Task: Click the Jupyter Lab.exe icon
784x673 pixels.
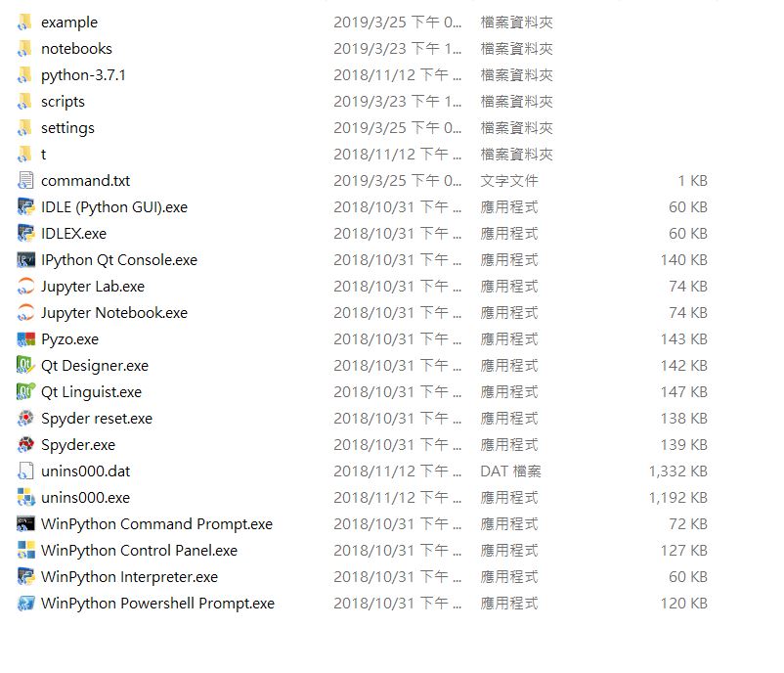Action: (25, 287)
